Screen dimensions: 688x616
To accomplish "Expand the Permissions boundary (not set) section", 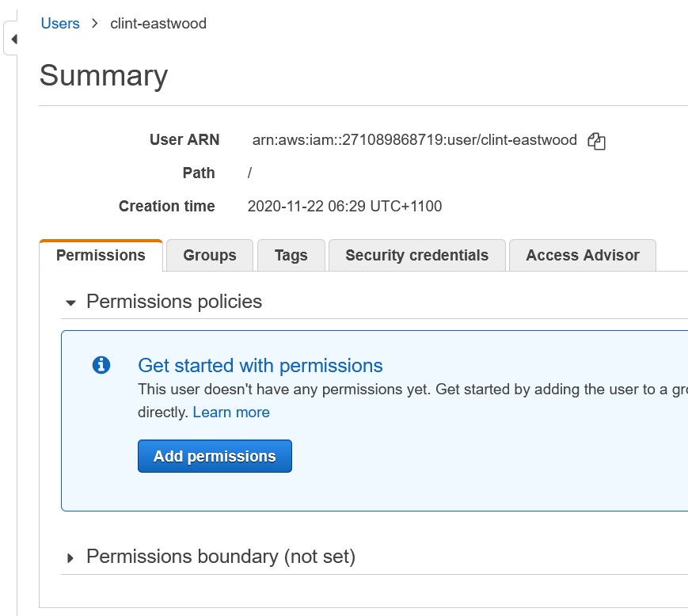I will [71, 557].
